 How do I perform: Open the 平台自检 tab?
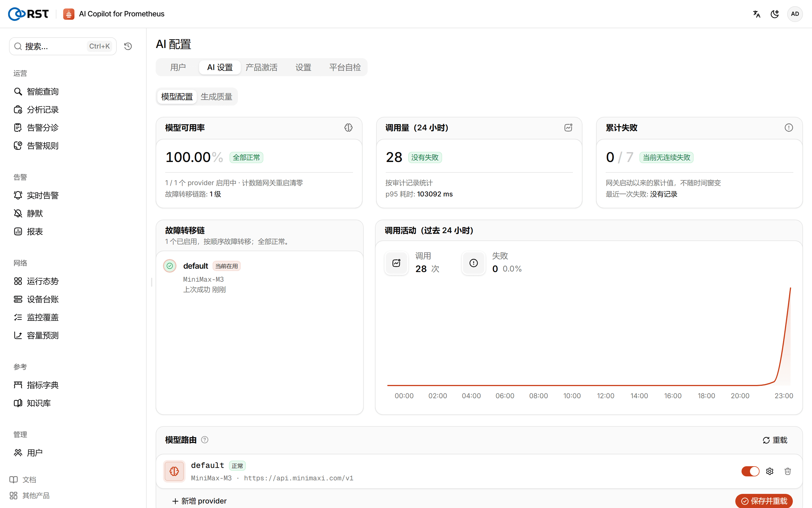(x=345, y=67)
